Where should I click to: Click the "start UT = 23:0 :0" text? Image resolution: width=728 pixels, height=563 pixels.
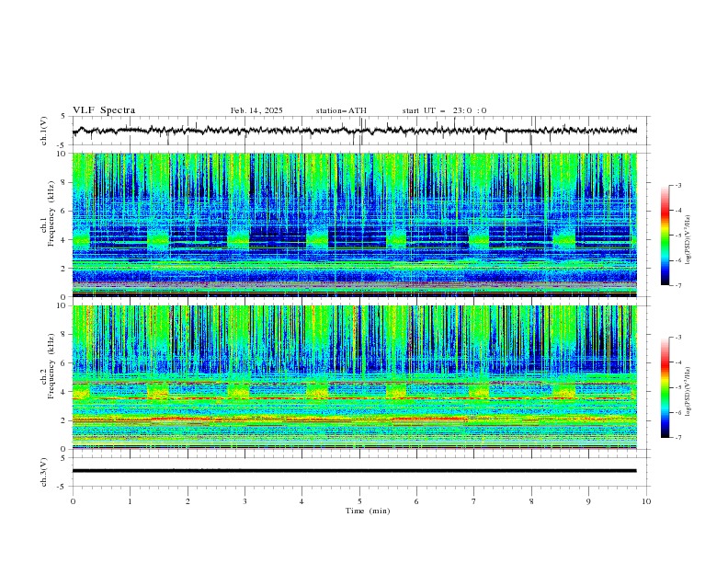pos(444,110)
